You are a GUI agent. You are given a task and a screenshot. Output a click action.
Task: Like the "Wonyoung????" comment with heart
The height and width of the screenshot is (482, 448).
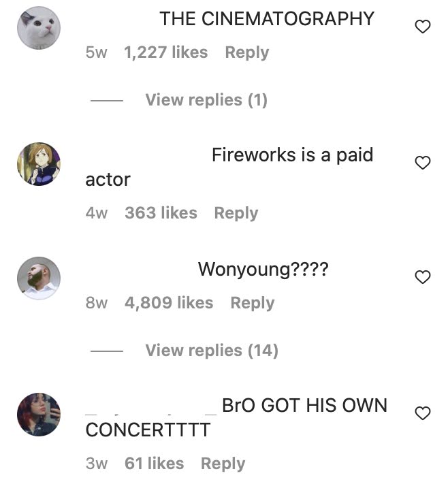pos(423,277)
